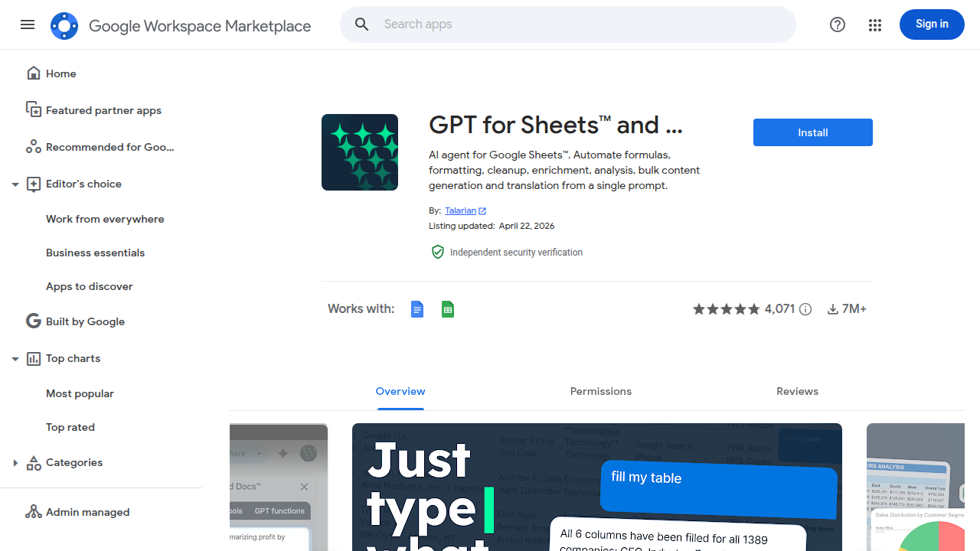Collapse the Editor's choice section arrow
The height and width of the screenshot is (551, 980).
pyautogui.click(x=15, y=184)
